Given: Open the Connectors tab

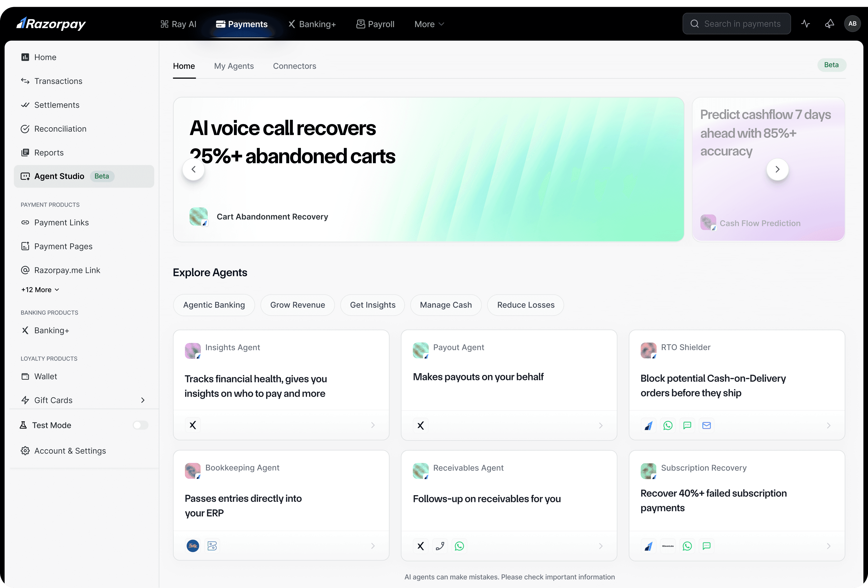Looking at the screenshot, I should tap(294, 66).
